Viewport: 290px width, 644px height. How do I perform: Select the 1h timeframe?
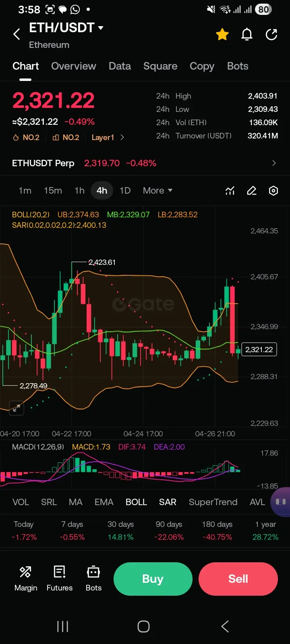coord(79,190)
